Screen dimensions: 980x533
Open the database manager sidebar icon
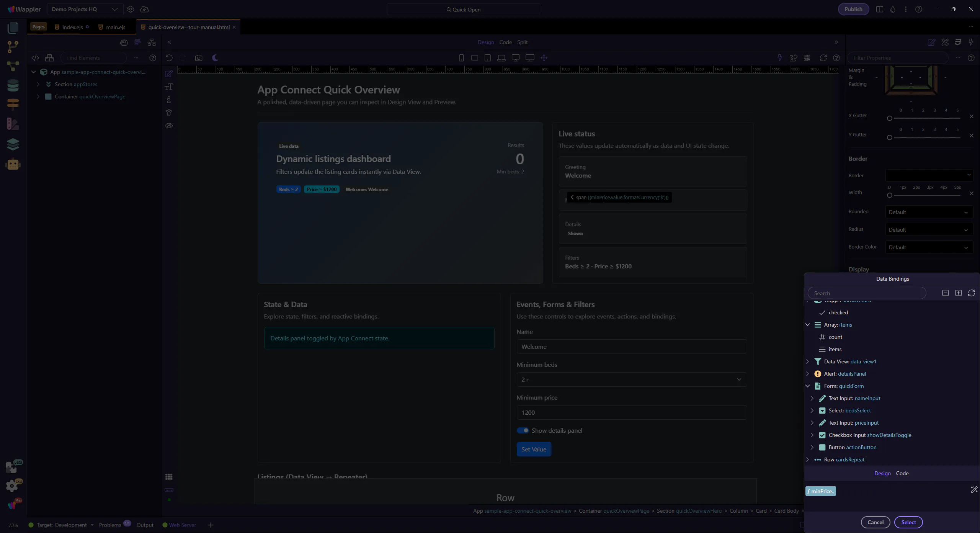pyautogui.click(x=13, y=85)
